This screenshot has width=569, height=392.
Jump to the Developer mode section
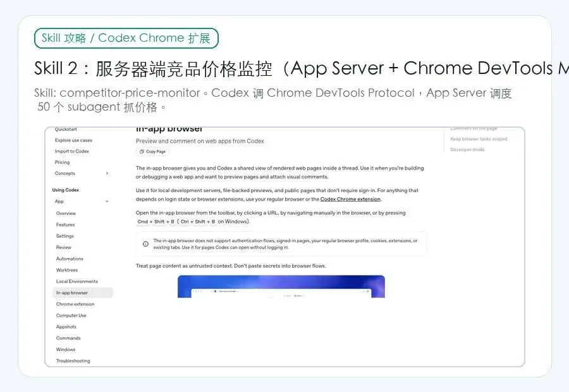click(x=467, y=150)
